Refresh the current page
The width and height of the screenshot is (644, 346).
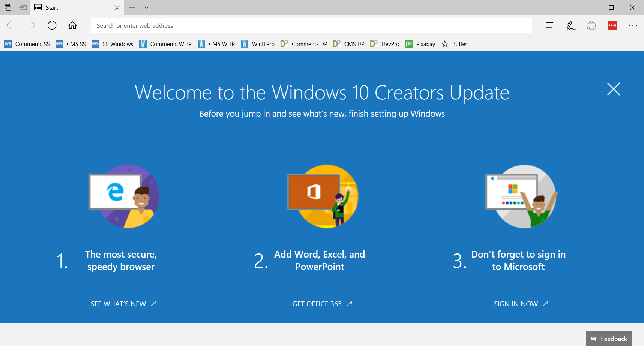(52, 25)
